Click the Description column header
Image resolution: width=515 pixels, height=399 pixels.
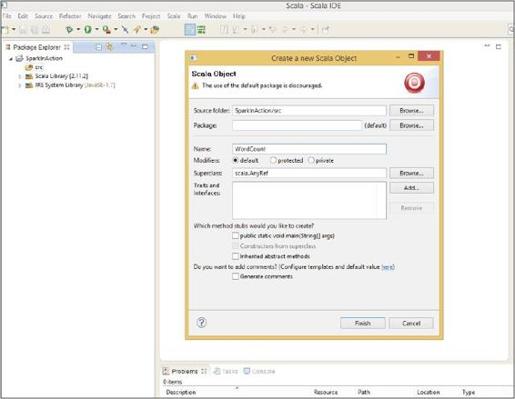click(x=181, y=392)
